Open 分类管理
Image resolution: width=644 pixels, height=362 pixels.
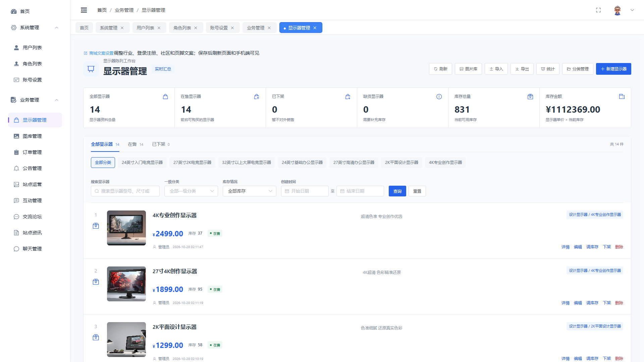pos(578,69)
